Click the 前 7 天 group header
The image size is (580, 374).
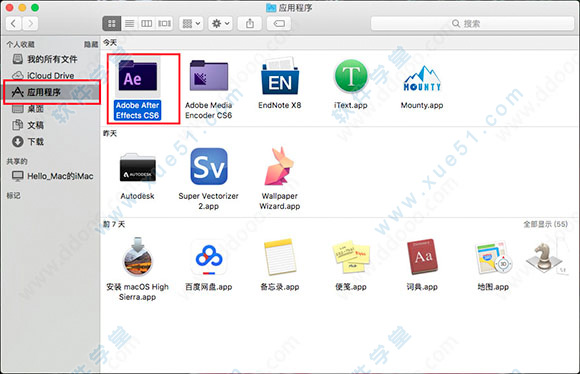tap(114, 224)
